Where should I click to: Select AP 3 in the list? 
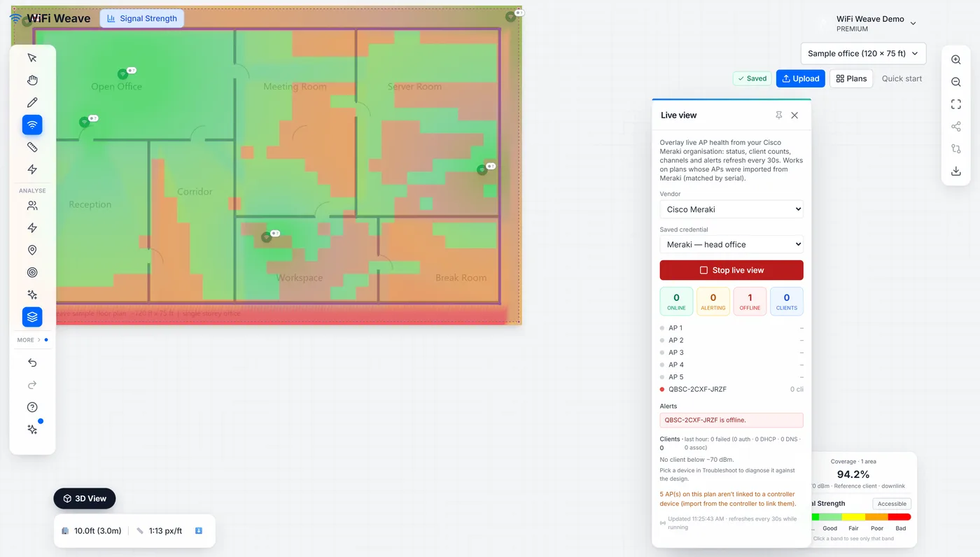[731, 353]
